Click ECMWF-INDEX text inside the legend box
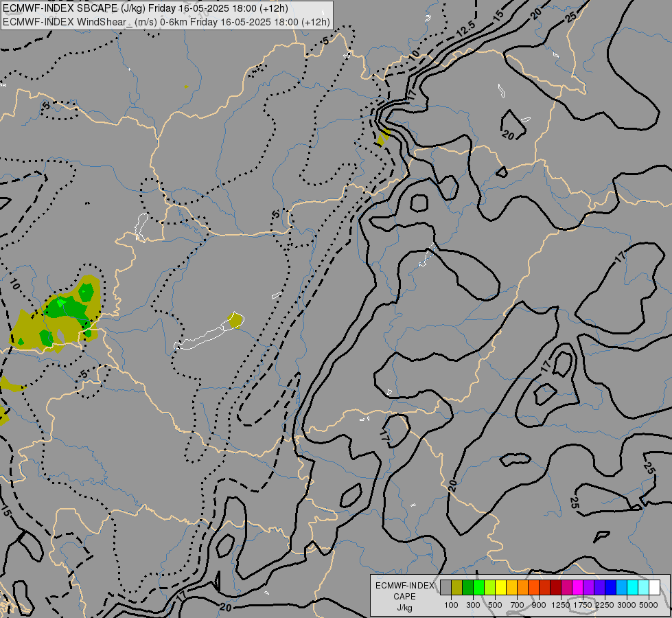Viewport: 672px width, 618px height. (404, 586)
